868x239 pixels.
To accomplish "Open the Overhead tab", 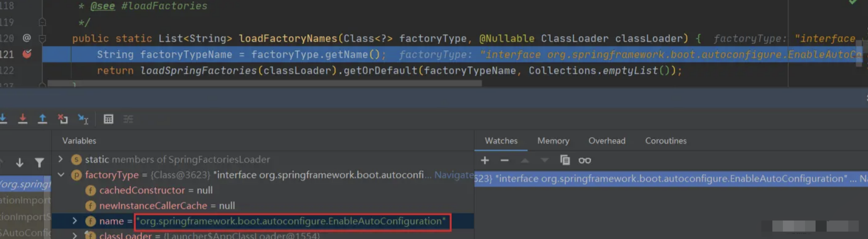I will click(x=607, y=141).
